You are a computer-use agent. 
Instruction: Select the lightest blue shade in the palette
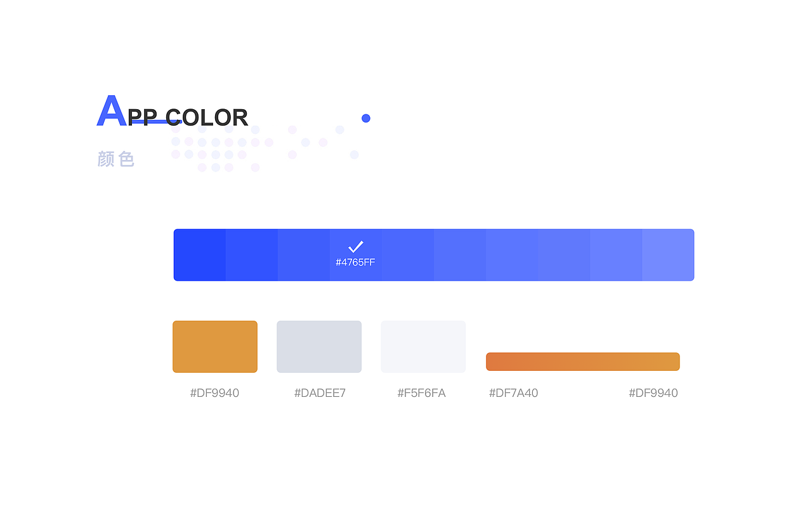[x=668, y=255]
